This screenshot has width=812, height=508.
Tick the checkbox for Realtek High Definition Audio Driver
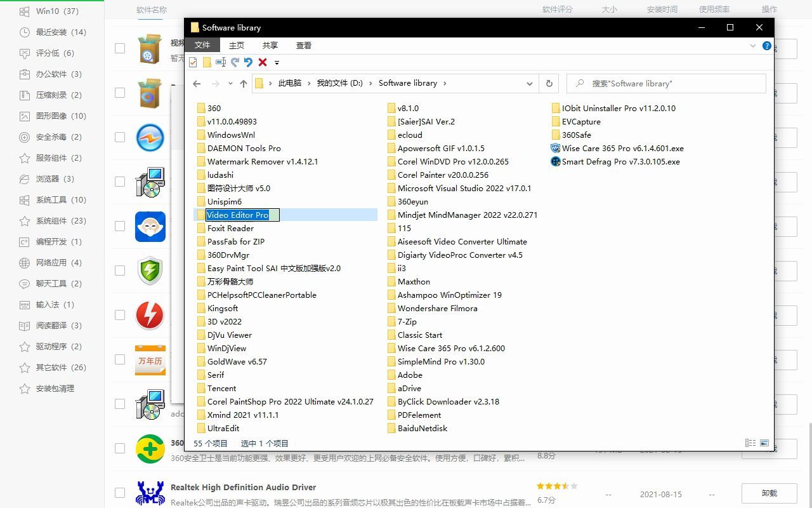click(x=120, y=493)
